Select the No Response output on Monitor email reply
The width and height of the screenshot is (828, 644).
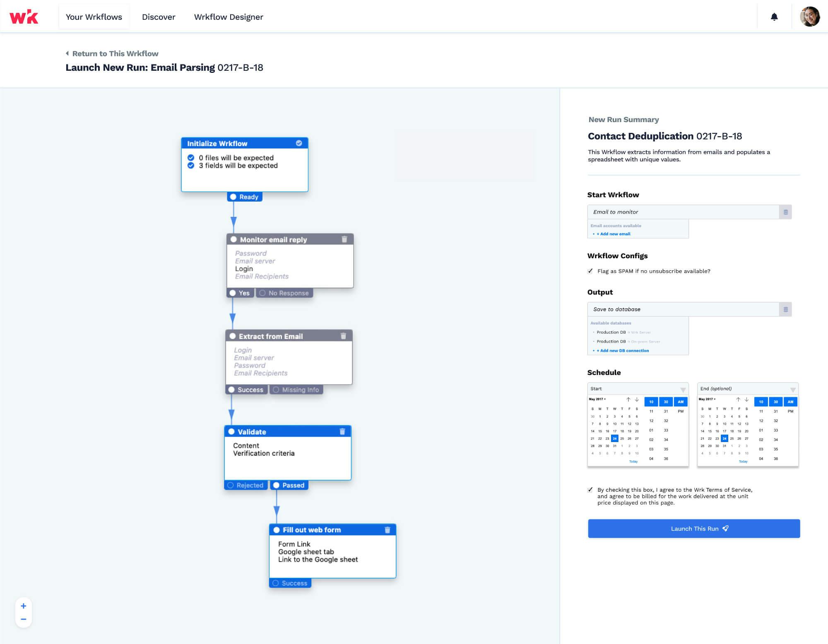[284, 293]
